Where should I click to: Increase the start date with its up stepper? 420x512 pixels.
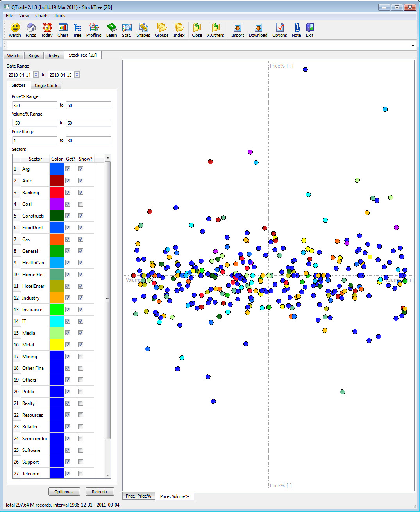pos(35,73)
